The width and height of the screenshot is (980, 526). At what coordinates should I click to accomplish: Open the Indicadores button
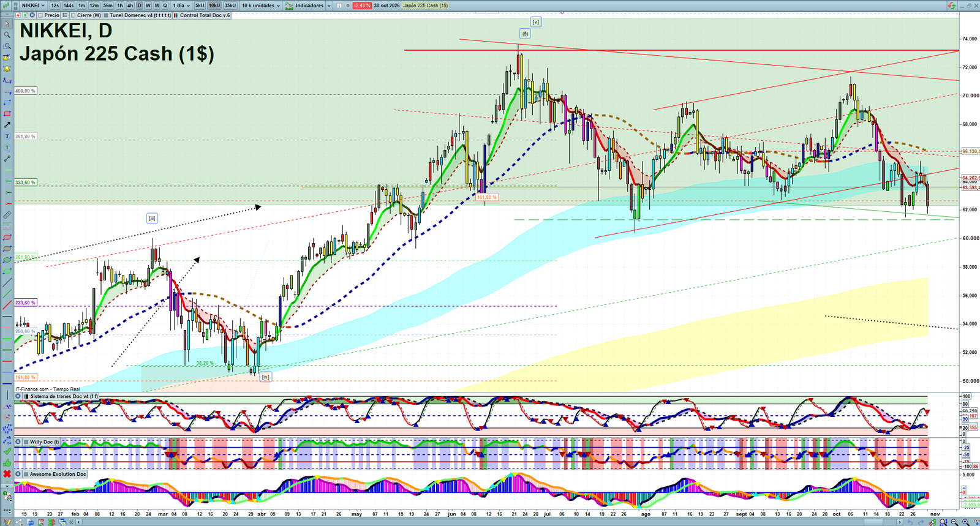(305, 6)
